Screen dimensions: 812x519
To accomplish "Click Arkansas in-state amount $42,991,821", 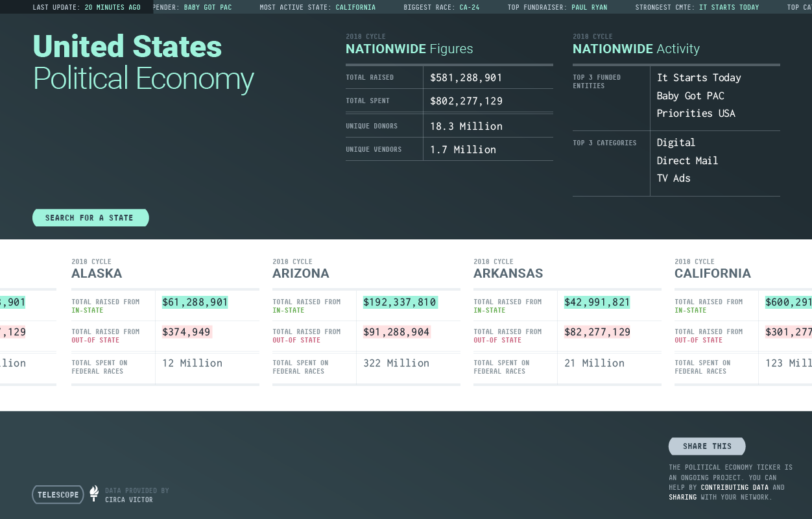I will [597, 302].
